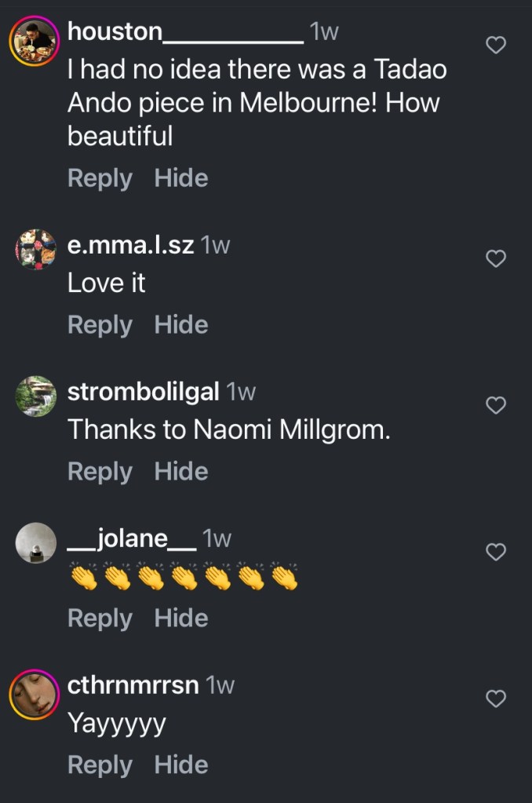
Task: Hide strombolilgal's comment
Action: click(x=181, y=471)
